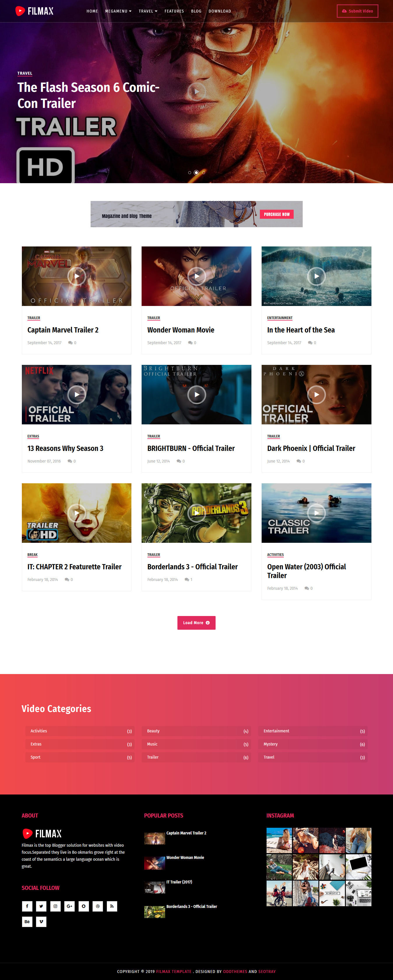Play the Flash Season 6 hero video
This screenshot has width=393, height=980.
point(196,92)
